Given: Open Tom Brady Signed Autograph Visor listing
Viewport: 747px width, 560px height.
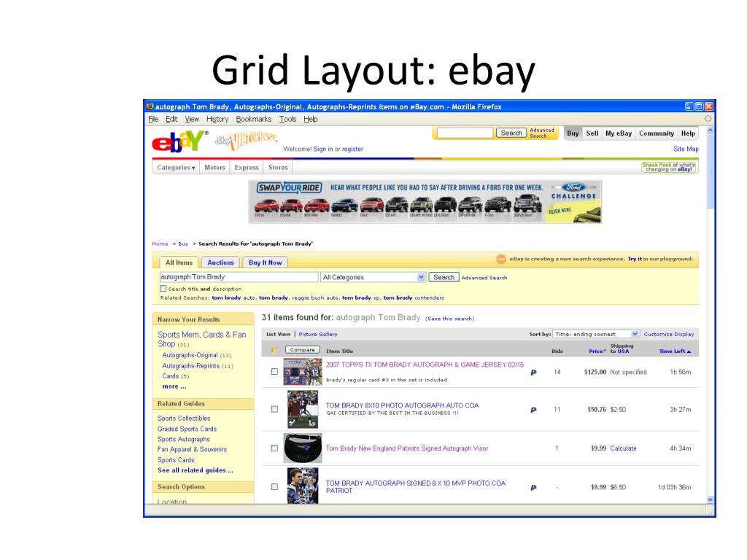Looking at the screenshot, I should 407,448.
